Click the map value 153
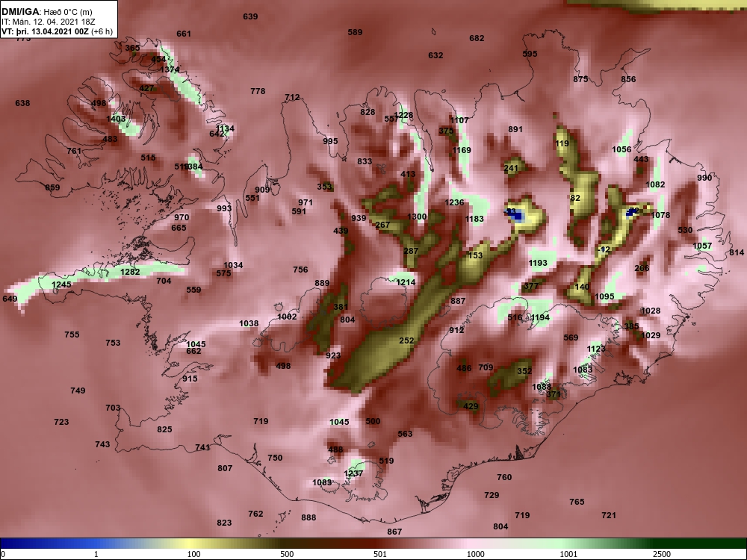 [475, 255]
